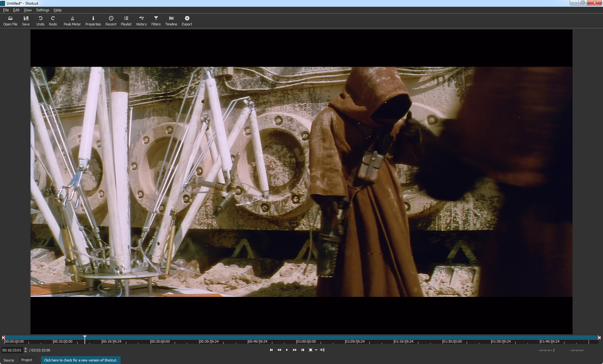Open the volume control speaker icon
Viewport: 603px width, 364px height.
322,350
